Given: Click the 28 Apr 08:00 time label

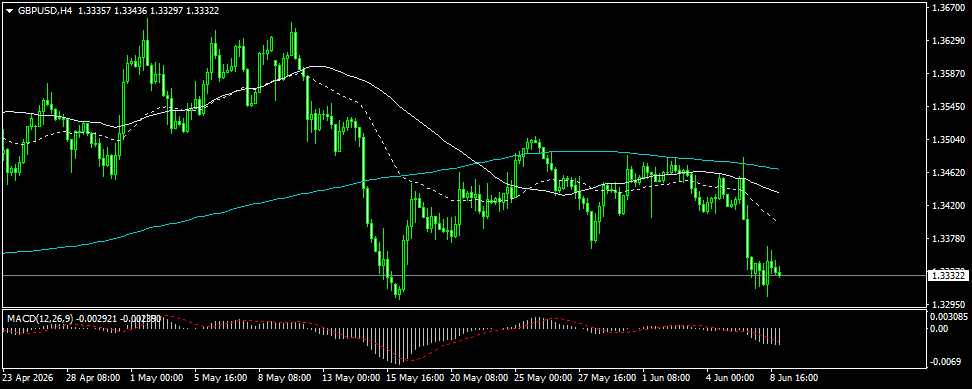Looking at the screenshot, I should pos(92,377).
